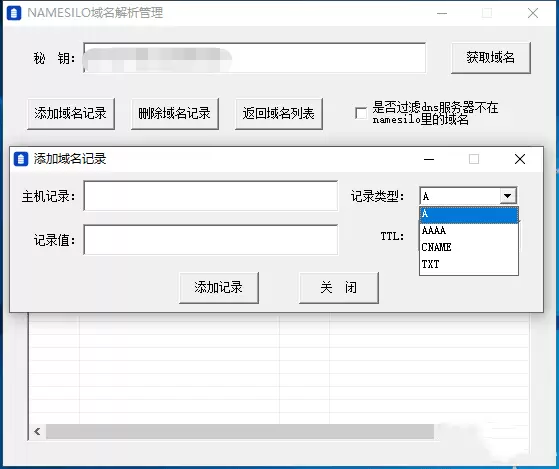This screenshot has width=559, height=469.
Task: Click the NAMESILO app icon in title bar
Action: (x=14, y=13)
